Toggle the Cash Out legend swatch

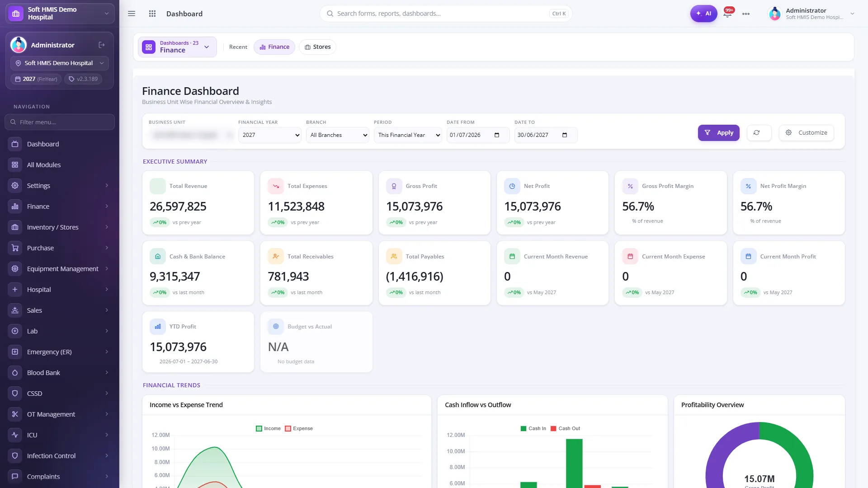[x=553, y=429]
